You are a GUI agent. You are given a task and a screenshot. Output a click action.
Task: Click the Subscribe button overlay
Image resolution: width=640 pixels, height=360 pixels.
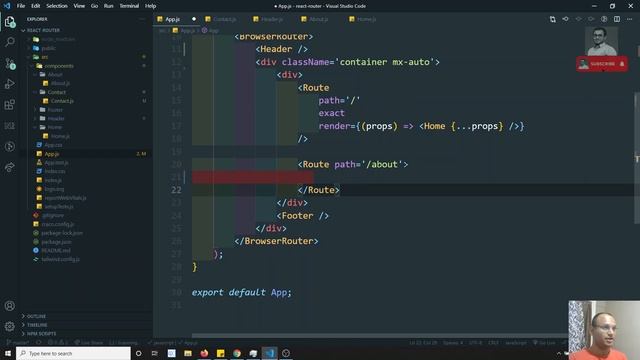[x=602, y=64]
